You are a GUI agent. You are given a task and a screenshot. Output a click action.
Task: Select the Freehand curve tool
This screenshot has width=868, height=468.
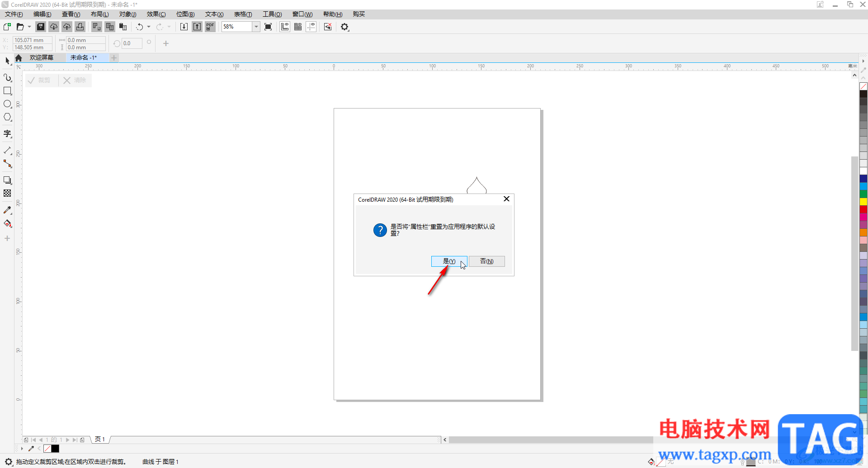(7, 78)
